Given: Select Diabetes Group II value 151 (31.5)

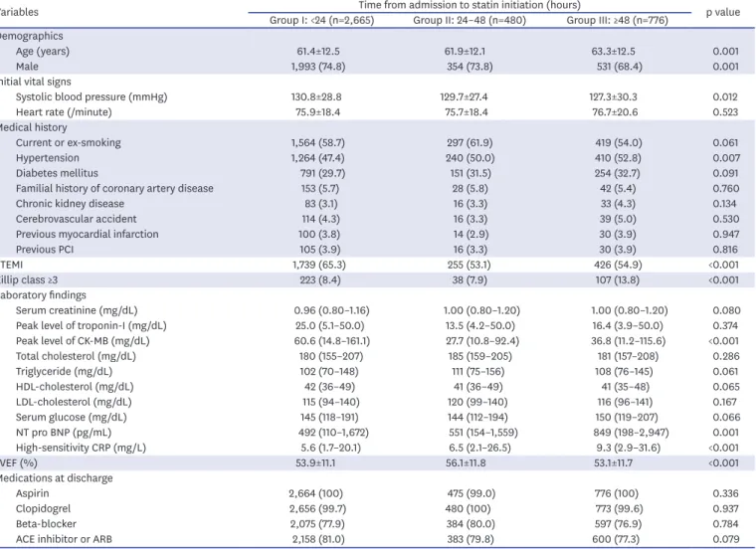Looking at the screenshot, I should click(471, 173).
